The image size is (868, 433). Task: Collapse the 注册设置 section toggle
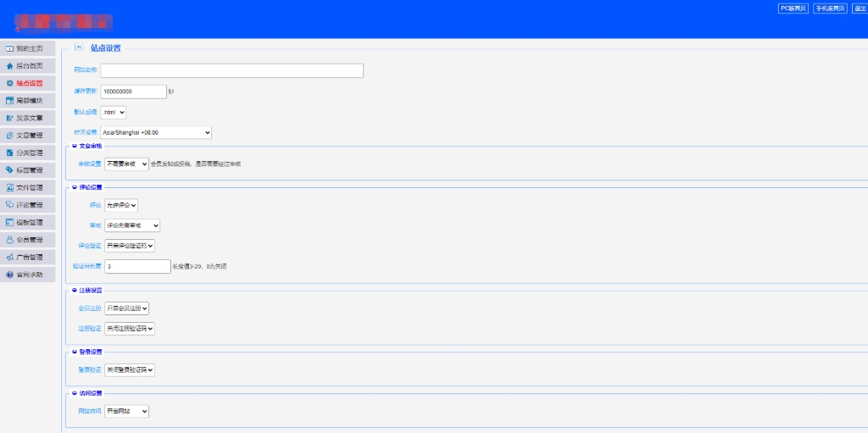[75, 290]
